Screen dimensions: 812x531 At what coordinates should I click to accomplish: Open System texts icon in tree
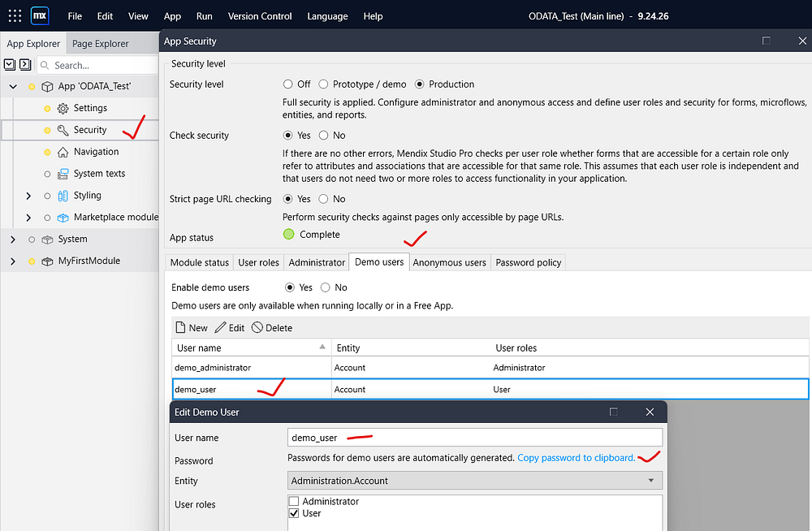(63, 174)
